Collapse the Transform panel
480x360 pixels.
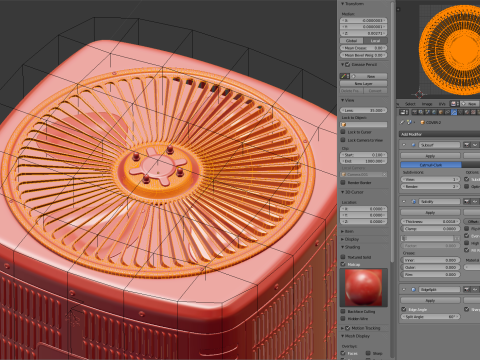[x=343, y=4]
